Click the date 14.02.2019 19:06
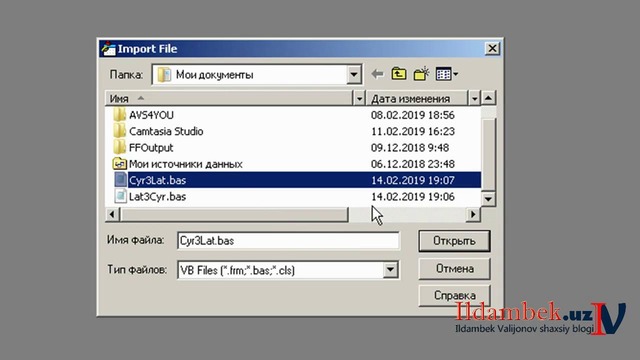Viewport: 640px width, 360px height. [413, 196]
